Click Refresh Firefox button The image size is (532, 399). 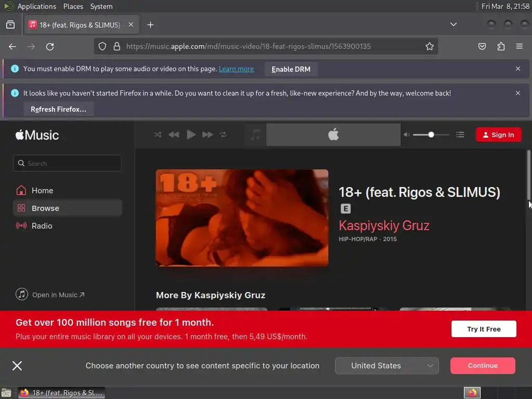tap(58, 109)
